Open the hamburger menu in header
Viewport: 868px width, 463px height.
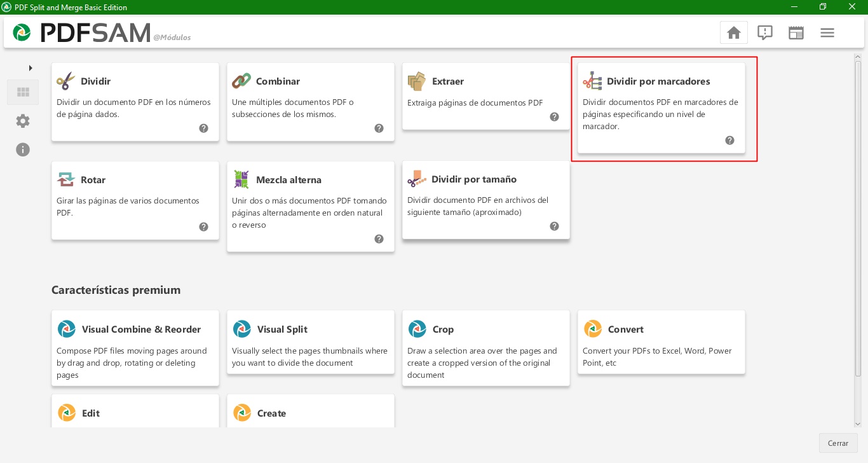click(x=827, y=32)
